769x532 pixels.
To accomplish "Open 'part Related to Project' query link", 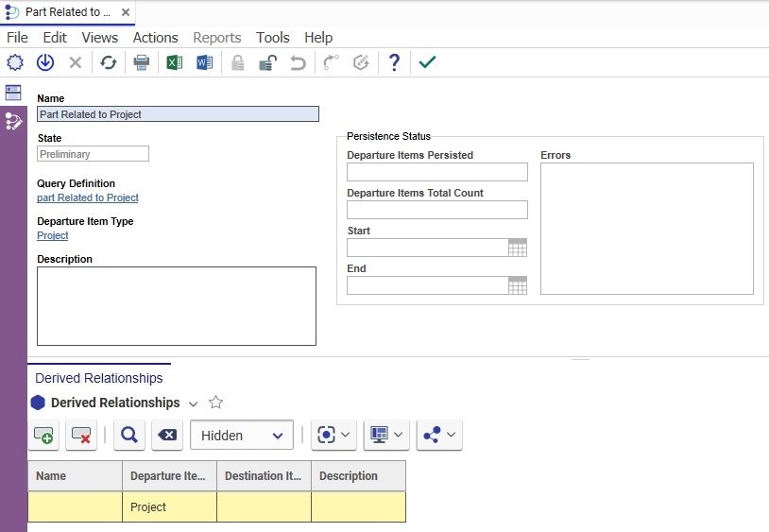I will pos(88,197).
